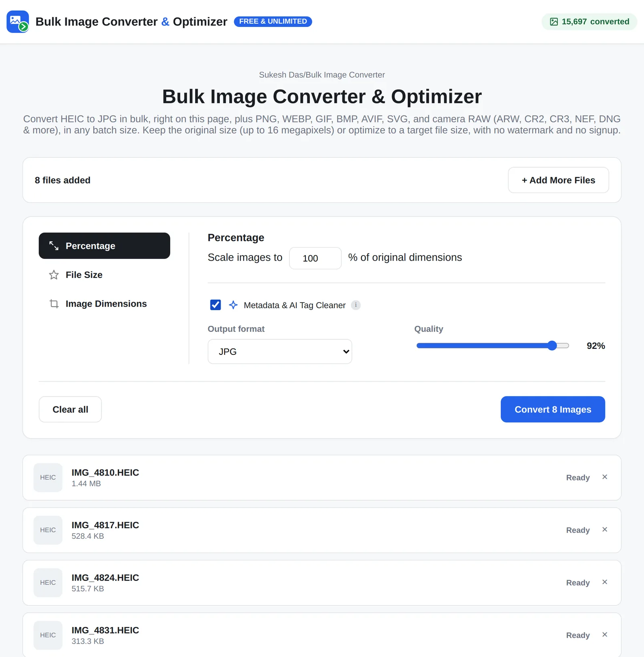Open the Metadata Cleaner info tooltip icon
Image resolution: width=644 pixels, height=657 pixels.
(356, 305)
